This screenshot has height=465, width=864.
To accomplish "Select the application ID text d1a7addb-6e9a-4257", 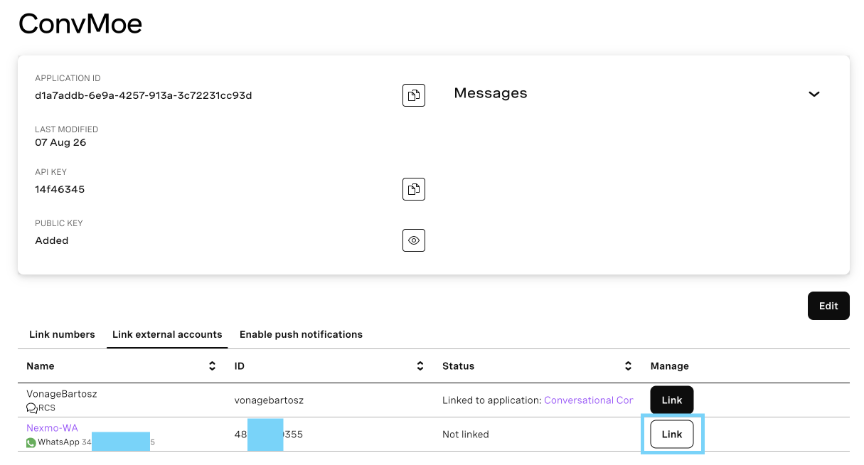I will (143, 95).
